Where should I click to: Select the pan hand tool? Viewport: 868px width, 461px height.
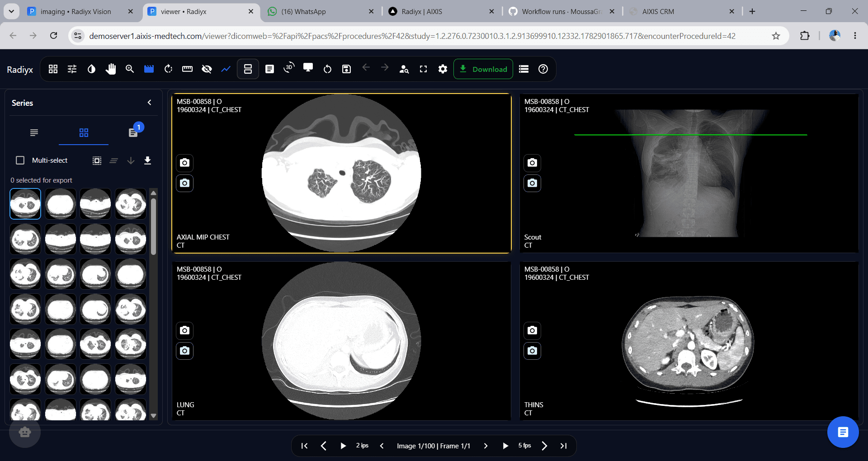click(x=111, y=69)
